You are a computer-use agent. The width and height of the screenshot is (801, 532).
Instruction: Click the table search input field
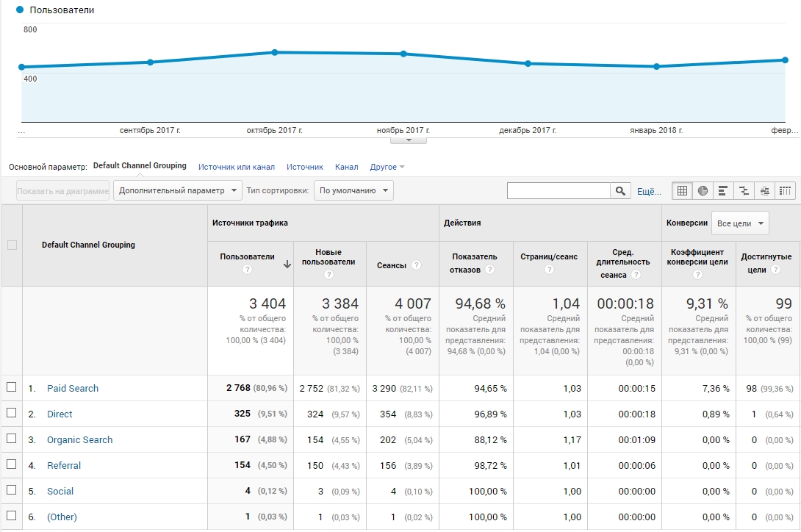tap(558, 190)
